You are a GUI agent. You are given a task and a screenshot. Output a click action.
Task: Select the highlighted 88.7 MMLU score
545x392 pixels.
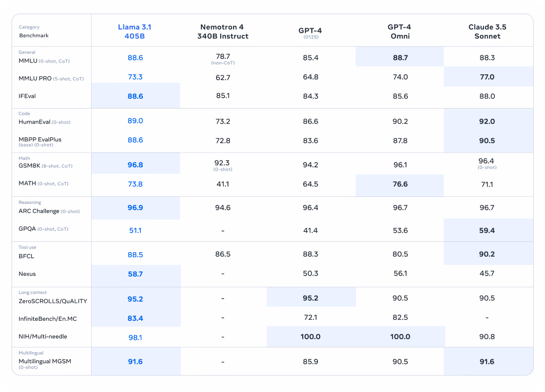[400, 58]
